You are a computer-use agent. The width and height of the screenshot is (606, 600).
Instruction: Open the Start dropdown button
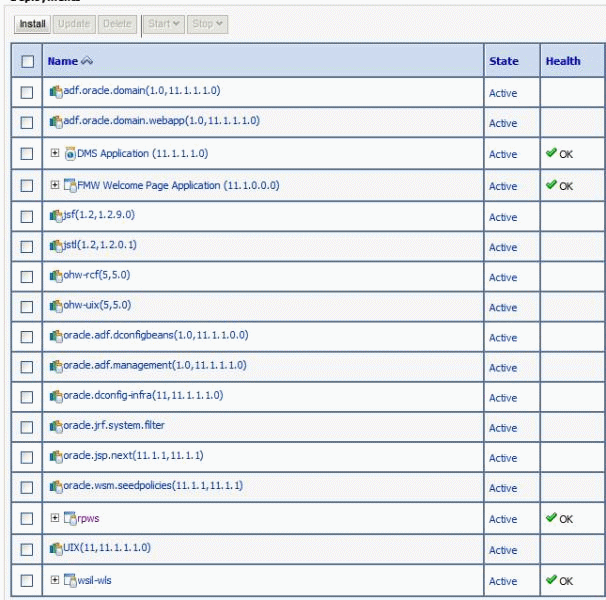click(164, 24)
